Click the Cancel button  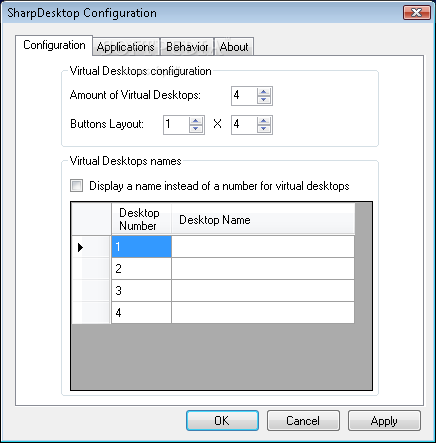click(x=303, y=421)
